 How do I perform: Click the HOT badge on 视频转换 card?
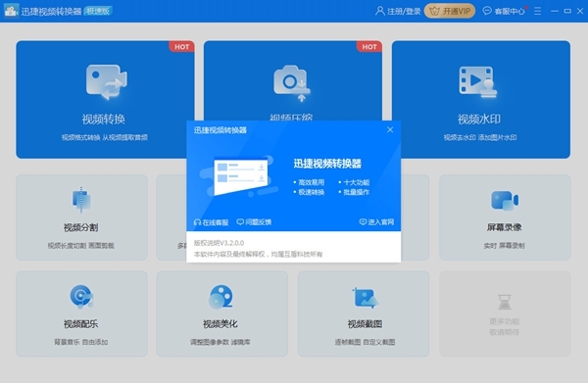pos(182,46)
